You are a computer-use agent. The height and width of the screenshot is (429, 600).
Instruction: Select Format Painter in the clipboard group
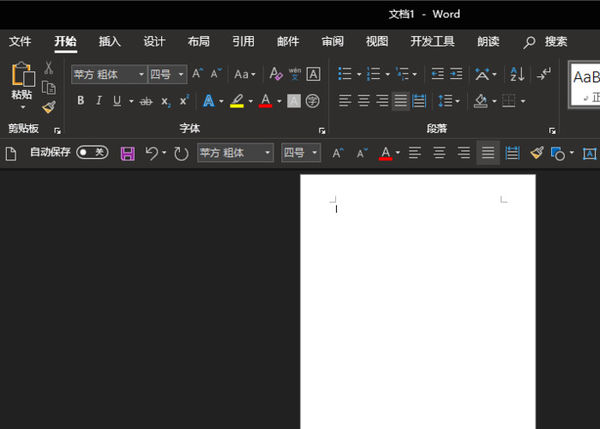click(49, 107)
